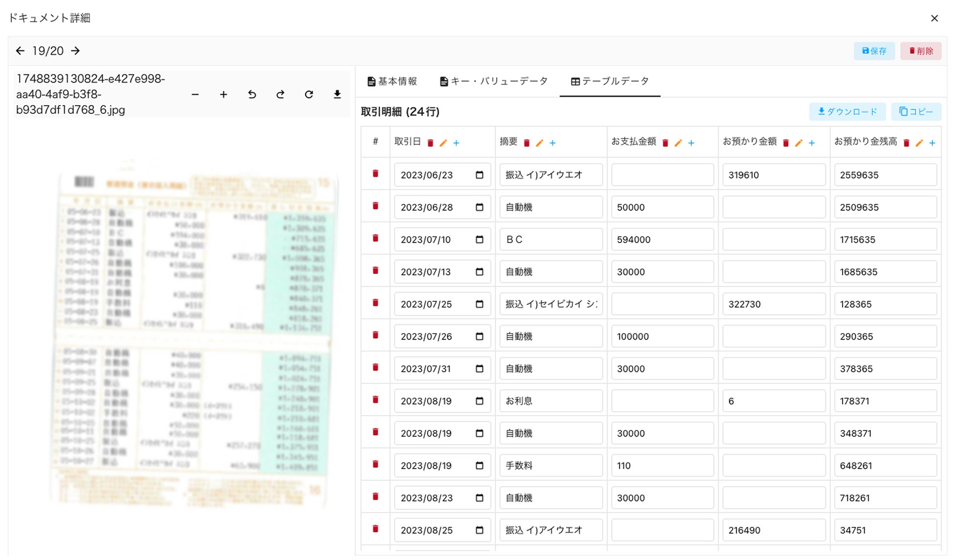Rotate the image counterclockwise
Viewport: 954px width, 560px height.
click(x=252, y=94)
